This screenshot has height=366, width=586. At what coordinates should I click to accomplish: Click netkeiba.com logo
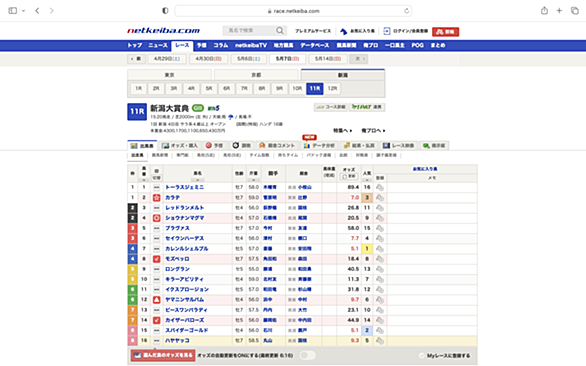pos(163,31)
